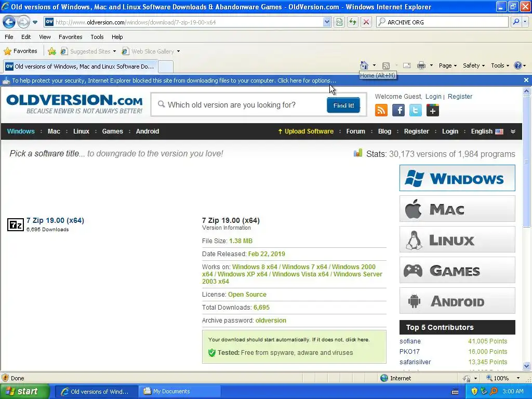This screenshot has height=399, width=532.
Task: Open the File menu
Action: (9, 37)
